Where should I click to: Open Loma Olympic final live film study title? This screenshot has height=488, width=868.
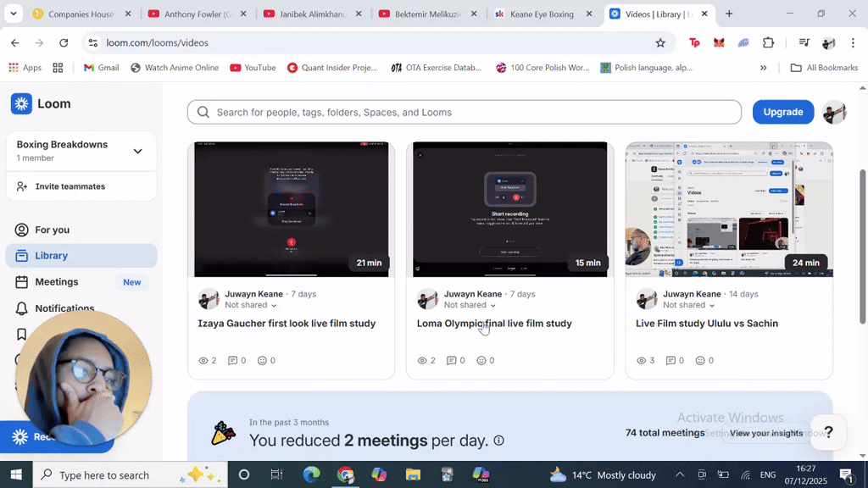click(x=494, y=324)
